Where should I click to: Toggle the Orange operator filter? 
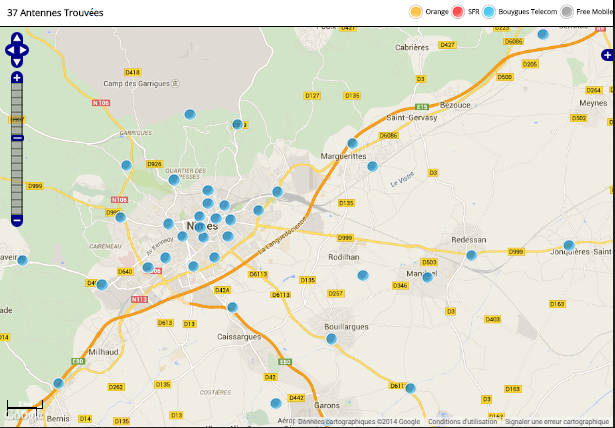coord(416,12)
